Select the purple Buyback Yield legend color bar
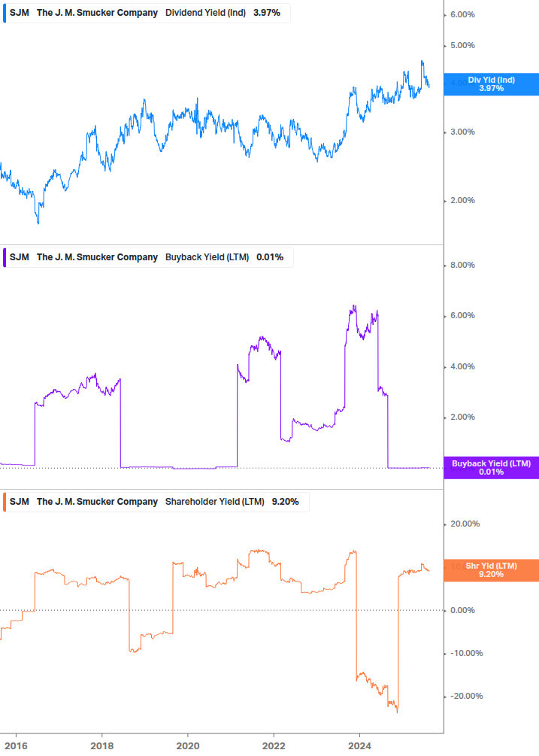 pyautogui.click(x=5, y=257)
